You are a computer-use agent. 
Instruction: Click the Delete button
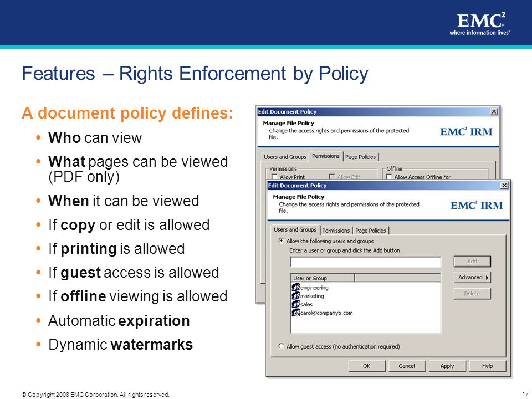472,294
